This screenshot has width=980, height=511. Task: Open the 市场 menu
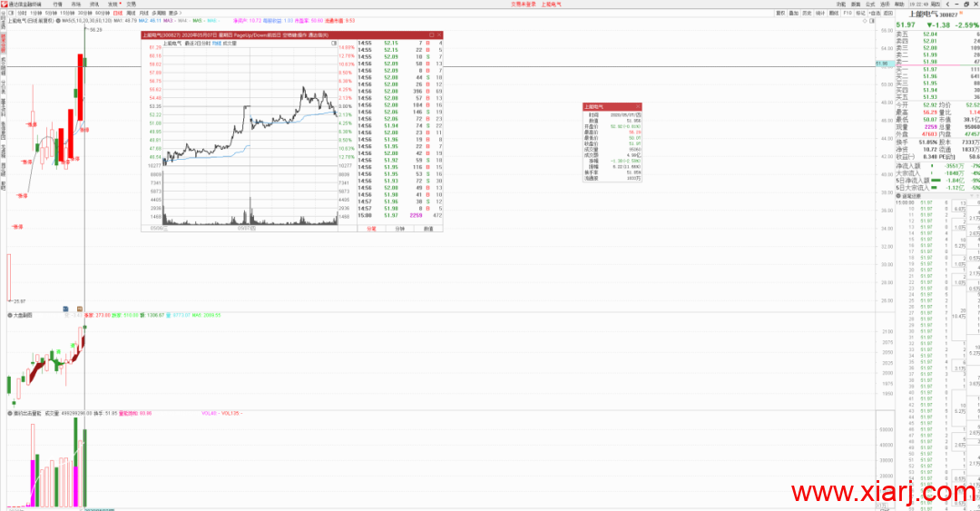[76, 4]
